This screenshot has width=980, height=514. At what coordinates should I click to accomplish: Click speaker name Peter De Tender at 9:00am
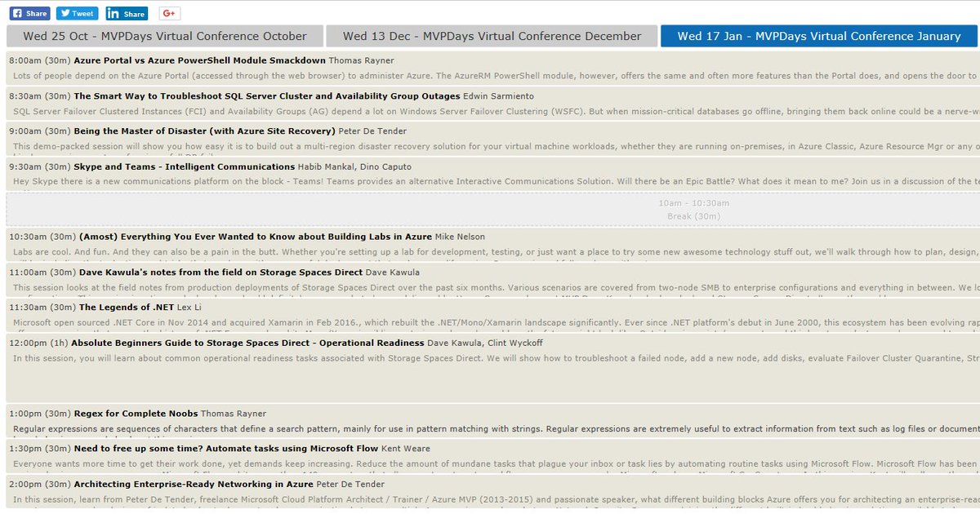point(373,131)
